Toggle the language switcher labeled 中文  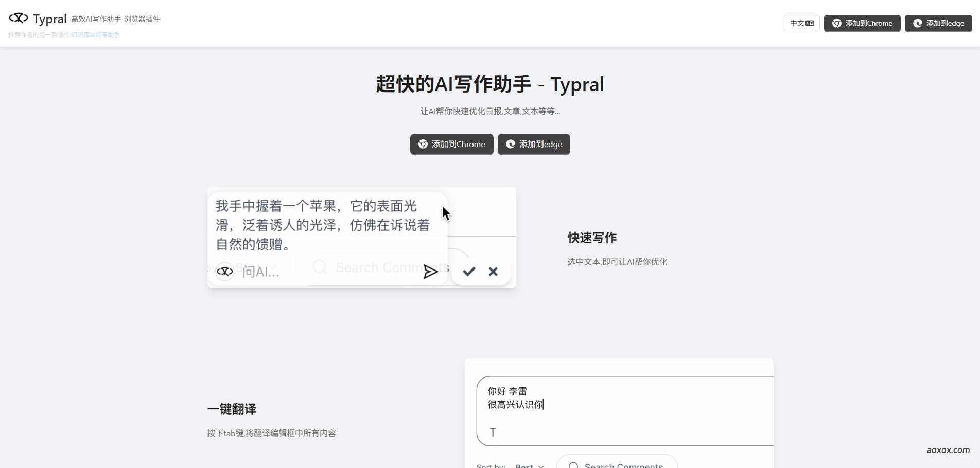[x=801, y=23]
